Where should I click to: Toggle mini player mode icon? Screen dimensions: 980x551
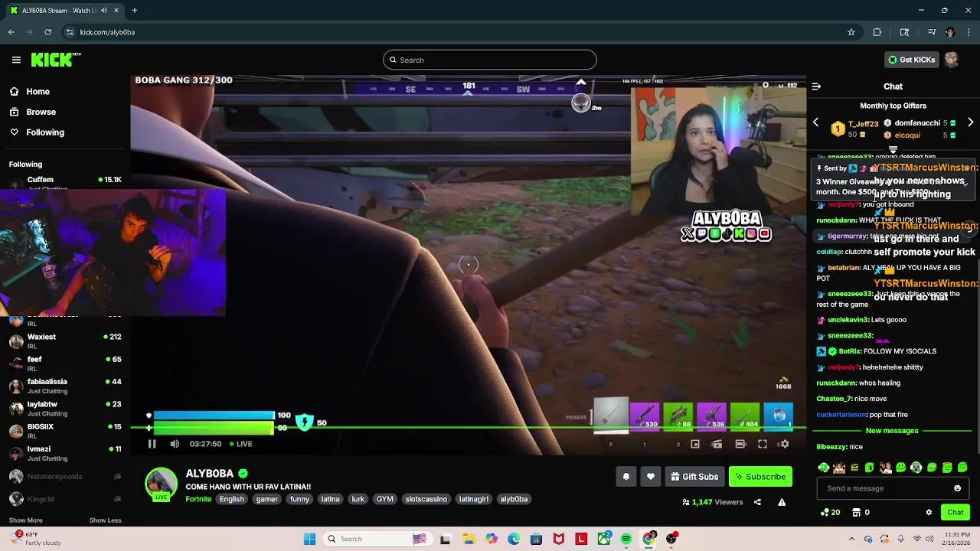[x=695, y=444]
